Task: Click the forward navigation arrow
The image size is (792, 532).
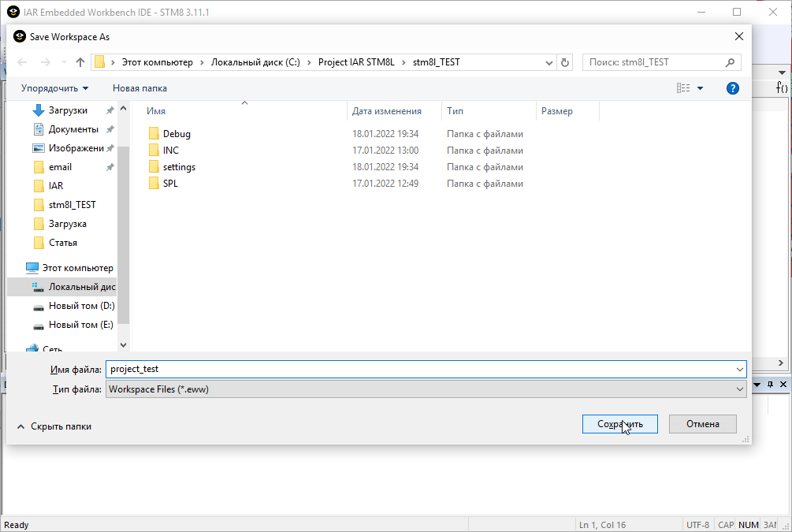Action: click(x=46, y=62)
